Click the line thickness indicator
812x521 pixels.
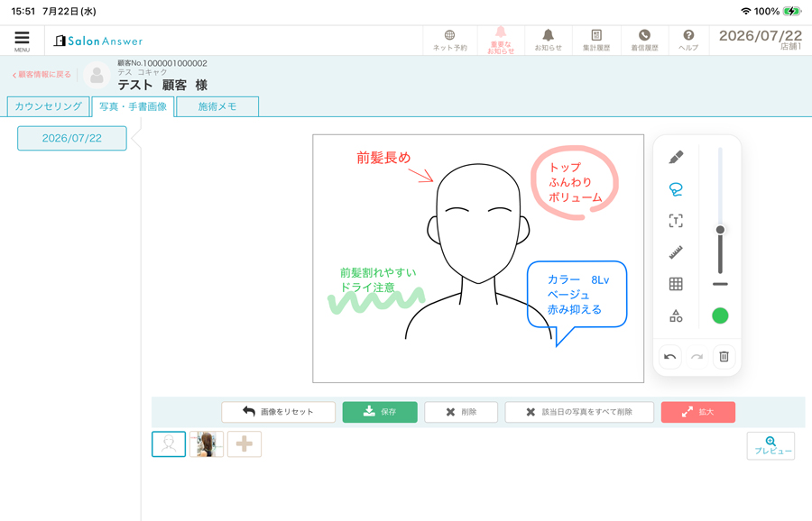(720, 284)
